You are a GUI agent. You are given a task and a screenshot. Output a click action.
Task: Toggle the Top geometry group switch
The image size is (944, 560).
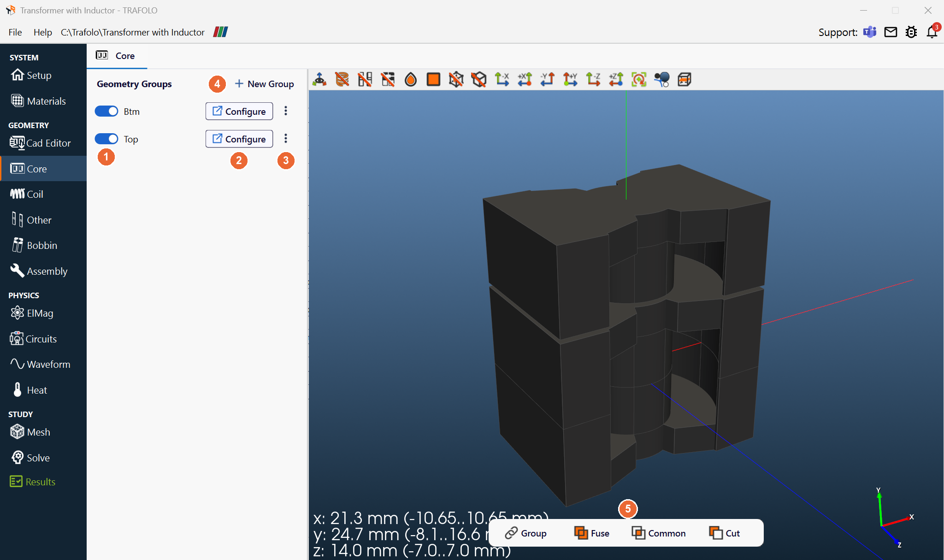(x=106, y=139)
